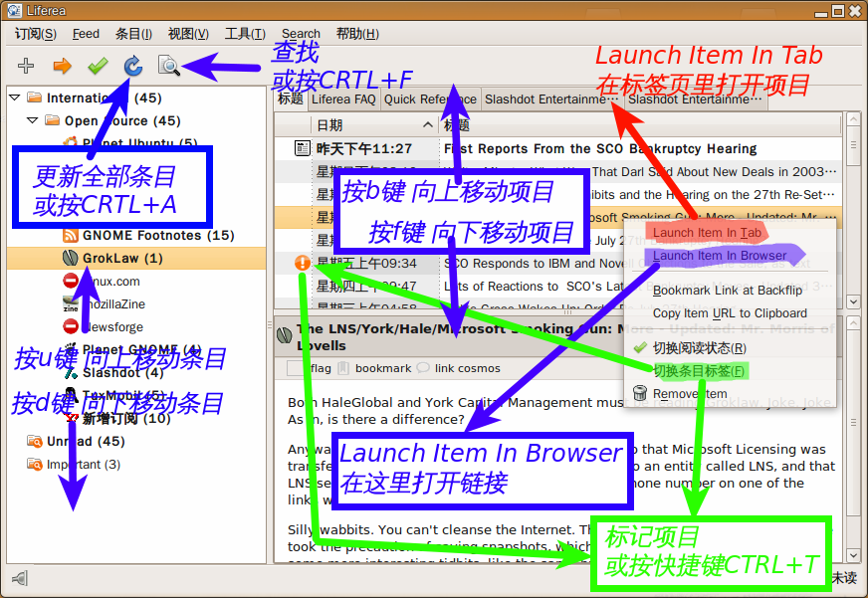Click the updated item icon on first headline
This screenshot has height=598, width=868.
tap(303, 148)
